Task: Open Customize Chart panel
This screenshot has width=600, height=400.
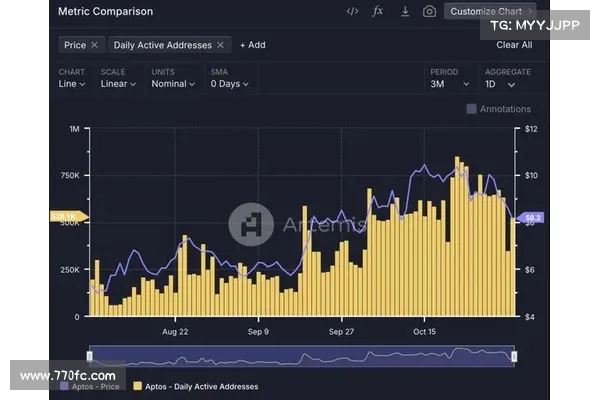Action: 491,11
